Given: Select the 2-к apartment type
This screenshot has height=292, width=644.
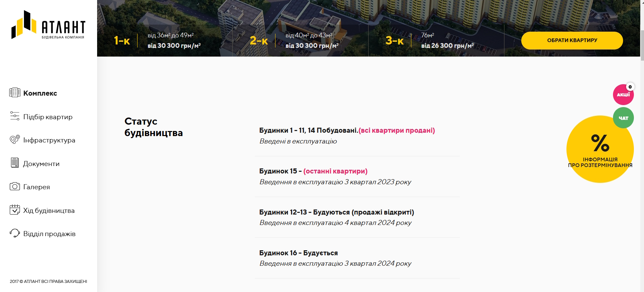Looking at the screenshot, I should click(x=259, y=40).
